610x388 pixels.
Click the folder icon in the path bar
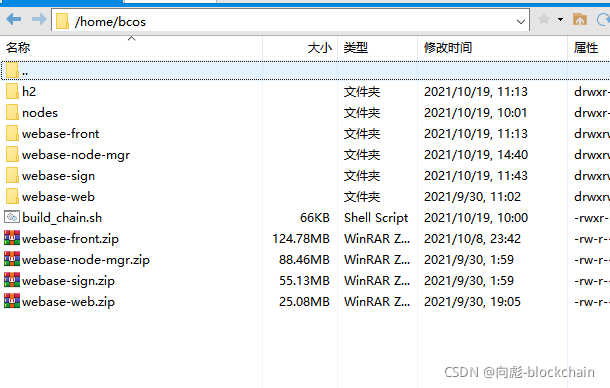[x=62, y=21]
